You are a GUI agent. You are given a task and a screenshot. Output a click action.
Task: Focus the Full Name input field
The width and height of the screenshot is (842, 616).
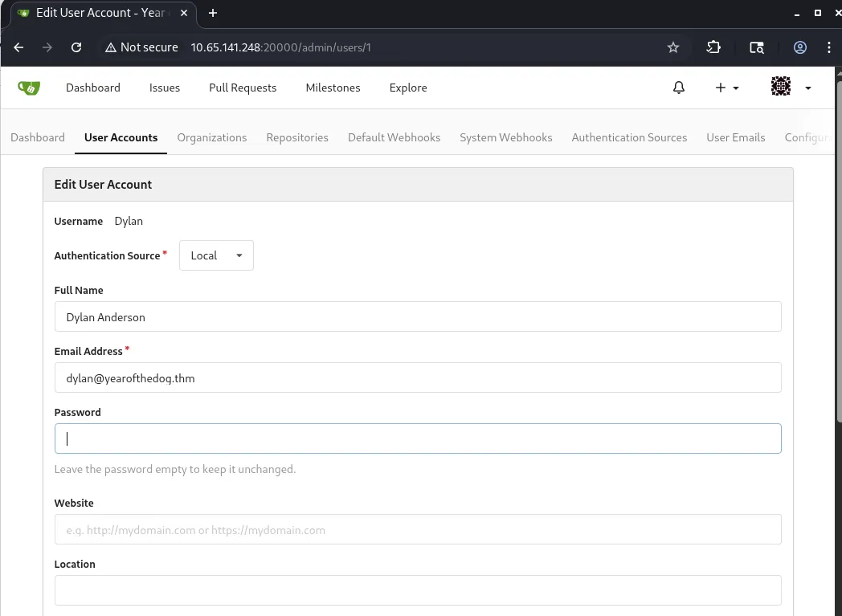point(418,316)
